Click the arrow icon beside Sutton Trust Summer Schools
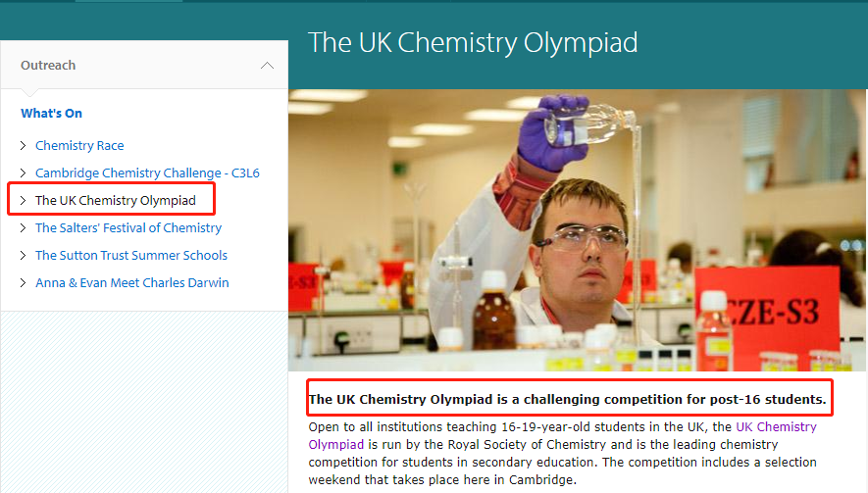The image size is (868, 493). [x=24, y=256]
